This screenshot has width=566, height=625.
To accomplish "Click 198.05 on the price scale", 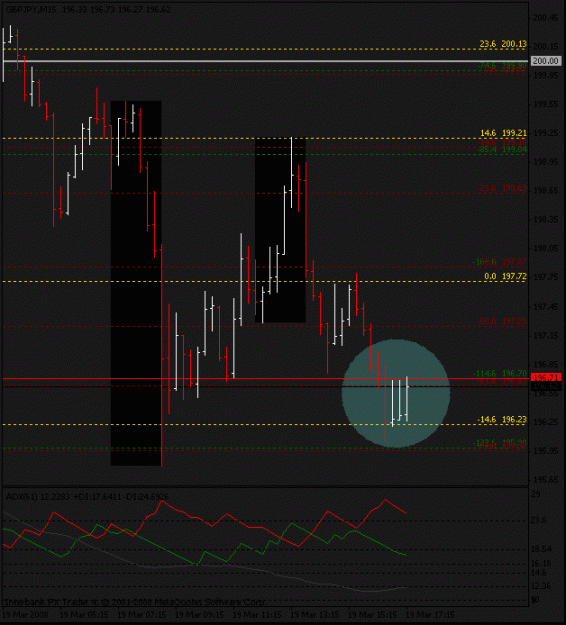I will pyautogui.click(x=546, y=248).
